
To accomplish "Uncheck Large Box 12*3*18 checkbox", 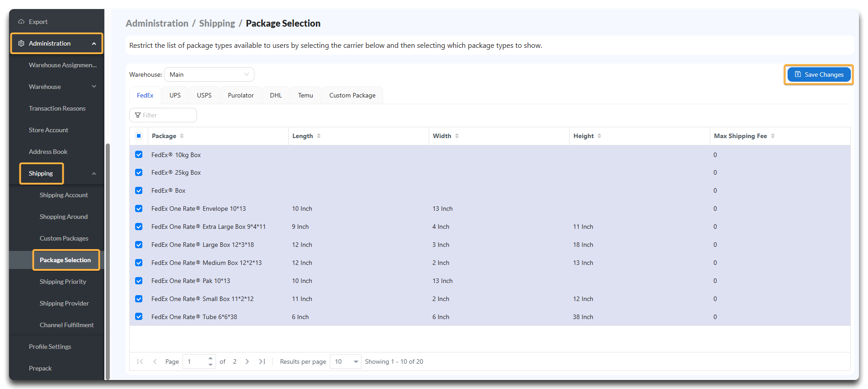I will tap(139, 245).
